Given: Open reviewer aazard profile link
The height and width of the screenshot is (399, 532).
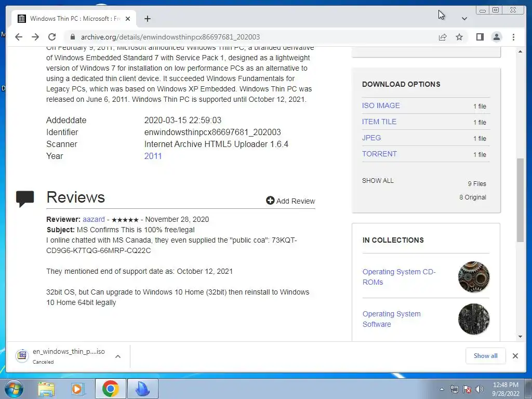Looking at the screenshot, I should (94, 219).
